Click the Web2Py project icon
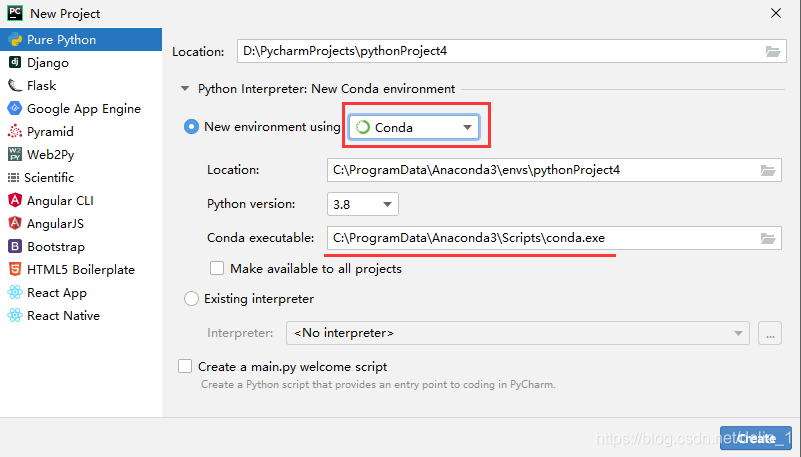Viewport: 801px width, 457px height. point(15,154)
